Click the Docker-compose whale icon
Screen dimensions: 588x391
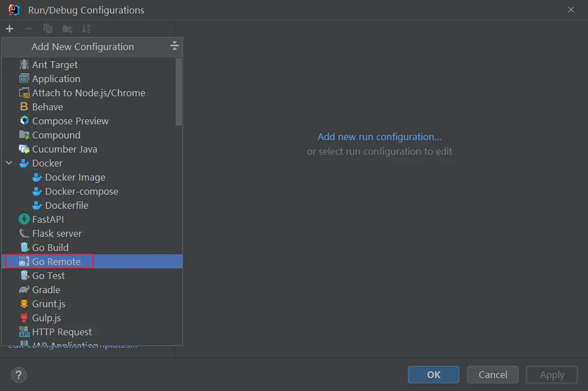coord(37,191)
